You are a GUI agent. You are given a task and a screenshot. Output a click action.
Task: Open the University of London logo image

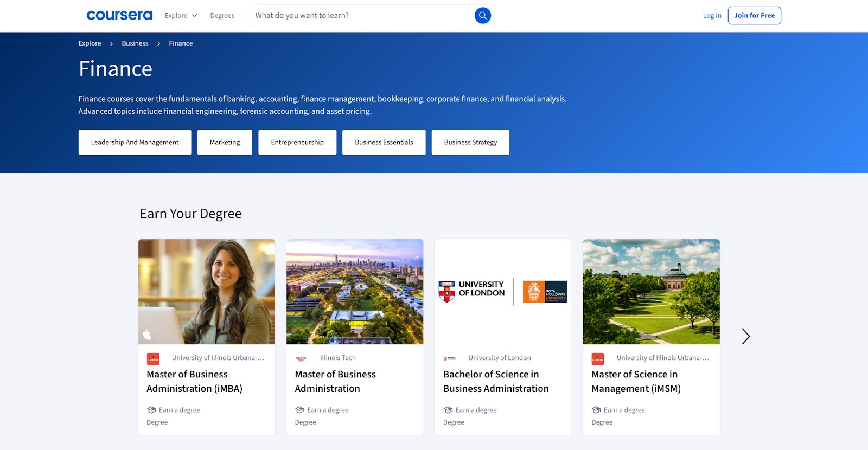[503, 292]
